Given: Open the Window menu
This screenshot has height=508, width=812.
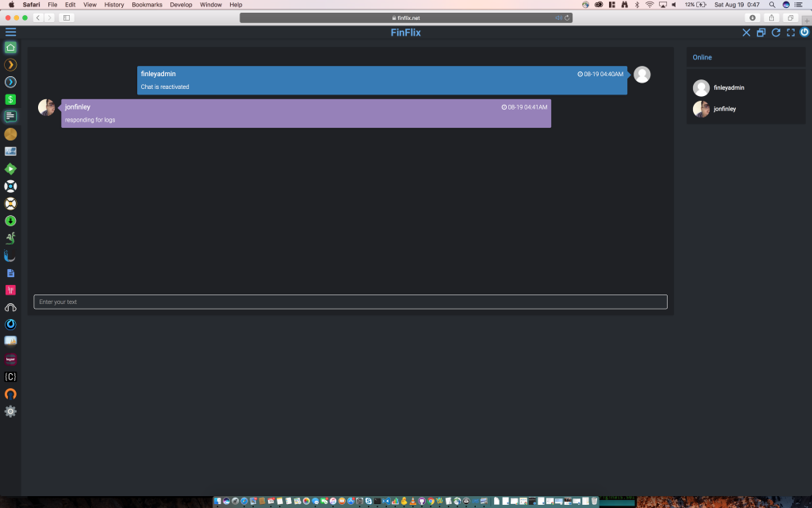Looking at the screenshot, I should tap(211, 5).
